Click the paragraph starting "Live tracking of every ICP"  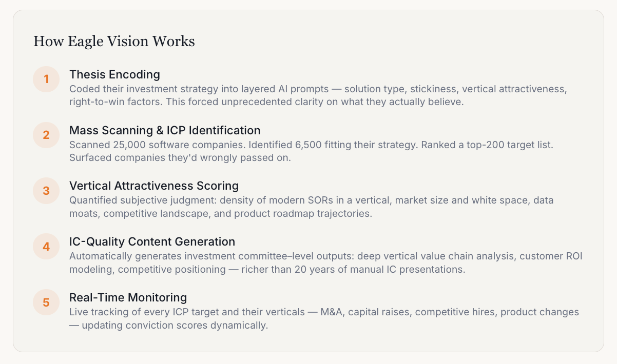click(324, 318)
